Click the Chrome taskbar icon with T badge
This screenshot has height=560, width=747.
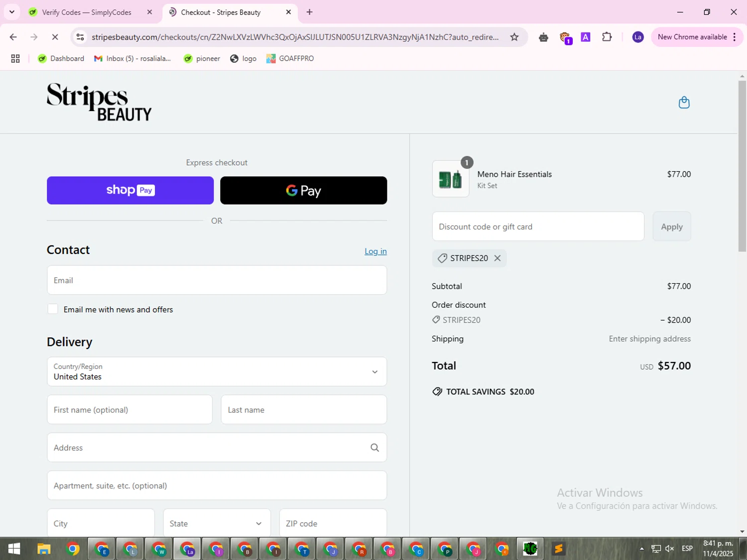pyautogui.click(x=302, y=549)
